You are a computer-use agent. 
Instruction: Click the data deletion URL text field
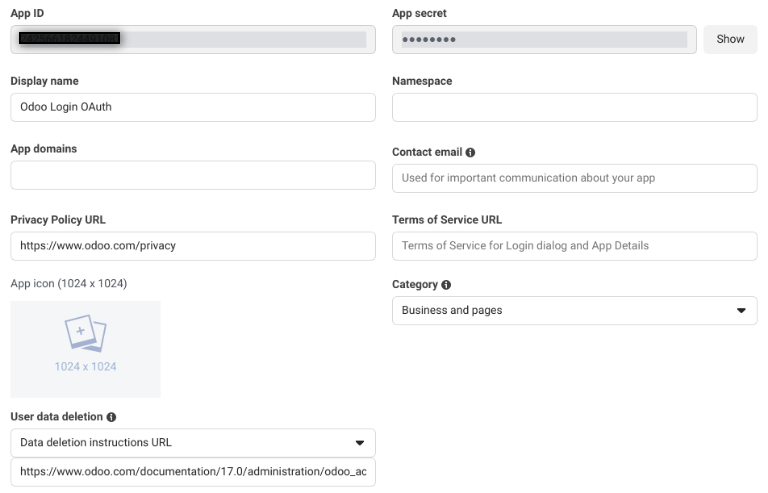192,472
